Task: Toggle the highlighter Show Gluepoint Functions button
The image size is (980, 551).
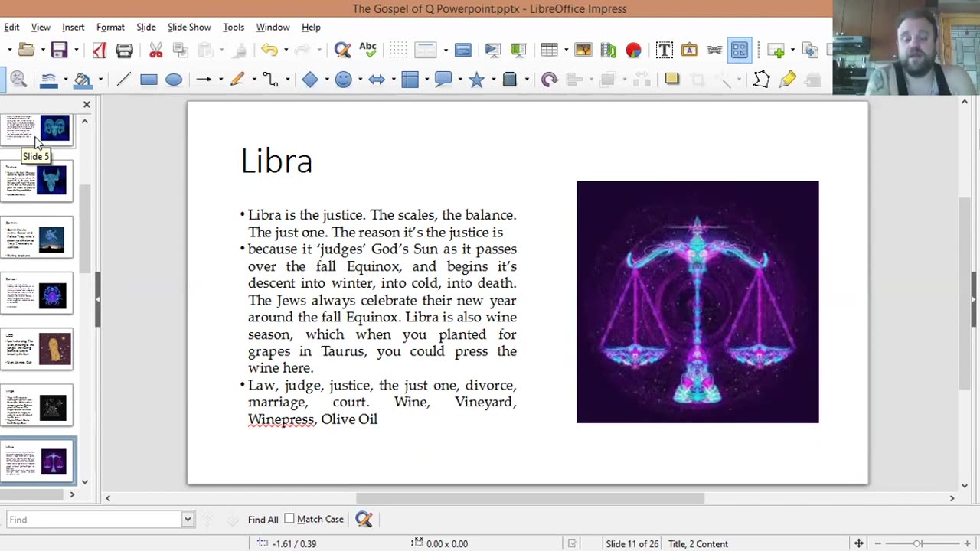Action: click(787, 80)
